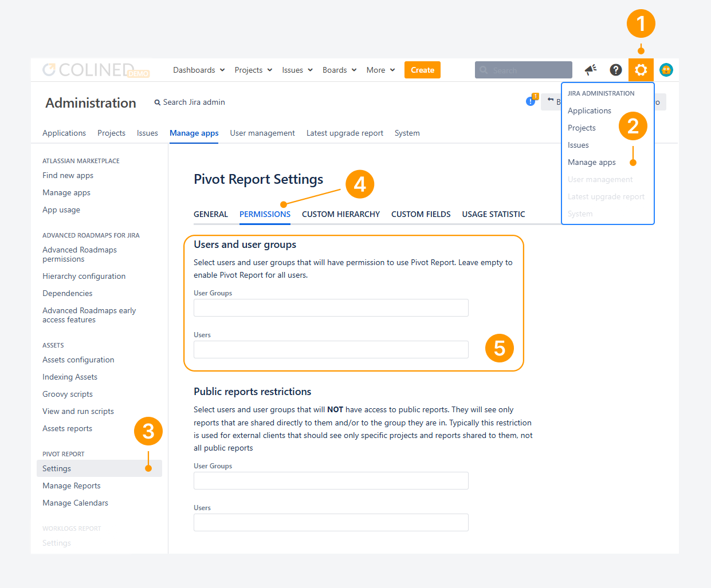This screenshot has height=588, width=711.
Task: Expand the Projects dropdown in top navigation
Action: [x=253, y=70]
